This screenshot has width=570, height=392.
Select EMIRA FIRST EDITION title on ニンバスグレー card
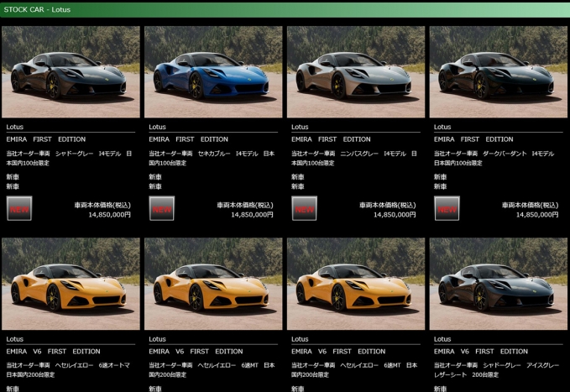(x=331, y=139)
